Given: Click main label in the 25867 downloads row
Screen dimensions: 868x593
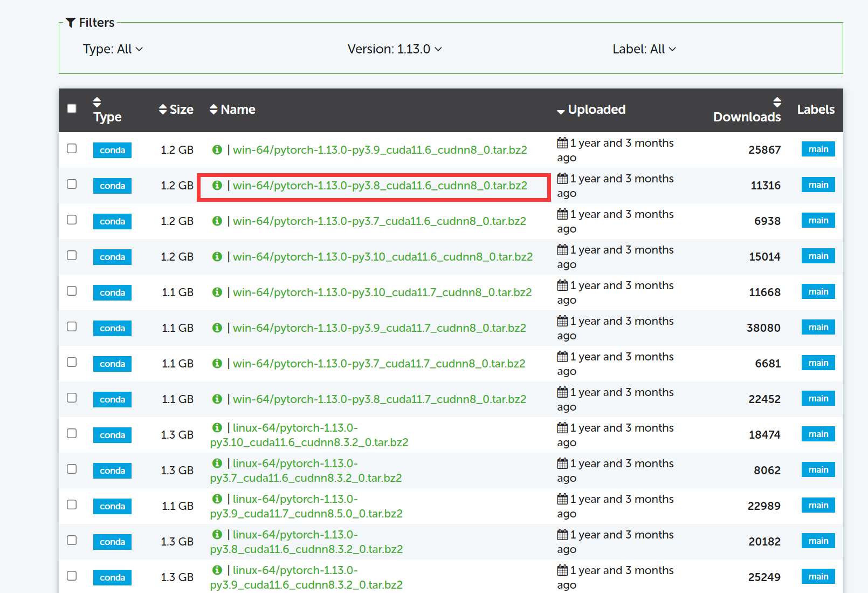Looking at the screenshot, I should tap(818, 149).
